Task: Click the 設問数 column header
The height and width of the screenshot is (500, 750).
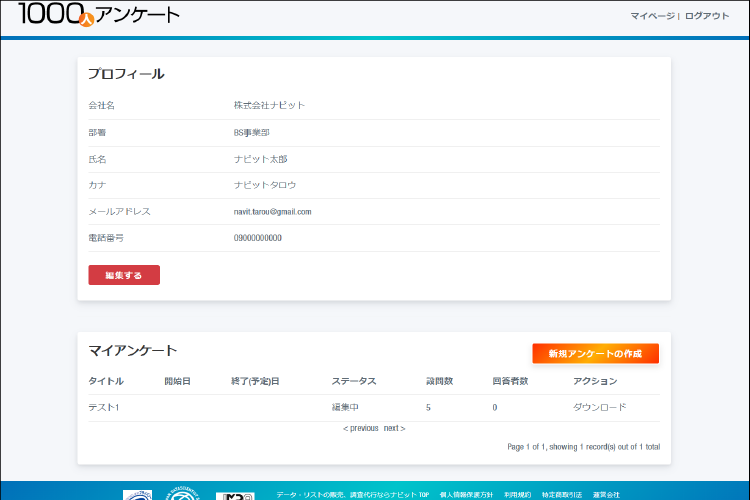Action: click(x=440, y=381)
